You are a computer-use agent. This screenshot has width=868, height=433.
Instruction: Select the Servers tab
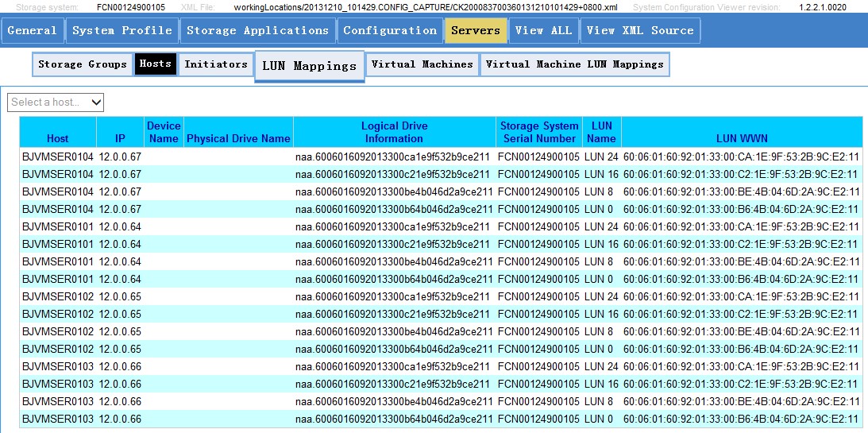pyautogui.click(x=476, y=30)
